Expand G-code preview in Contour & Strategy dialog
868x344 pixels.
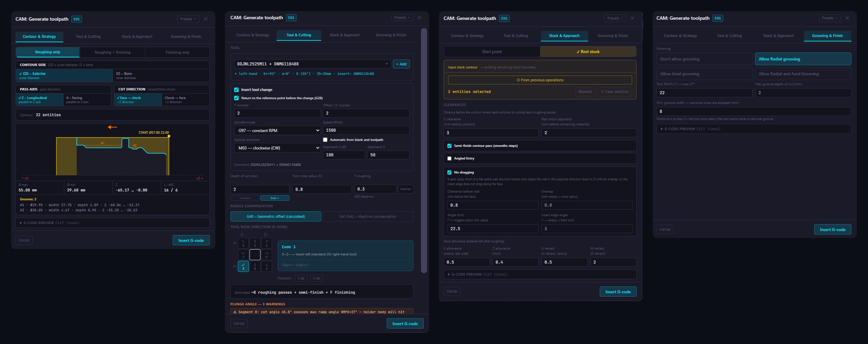pos(112,223)
